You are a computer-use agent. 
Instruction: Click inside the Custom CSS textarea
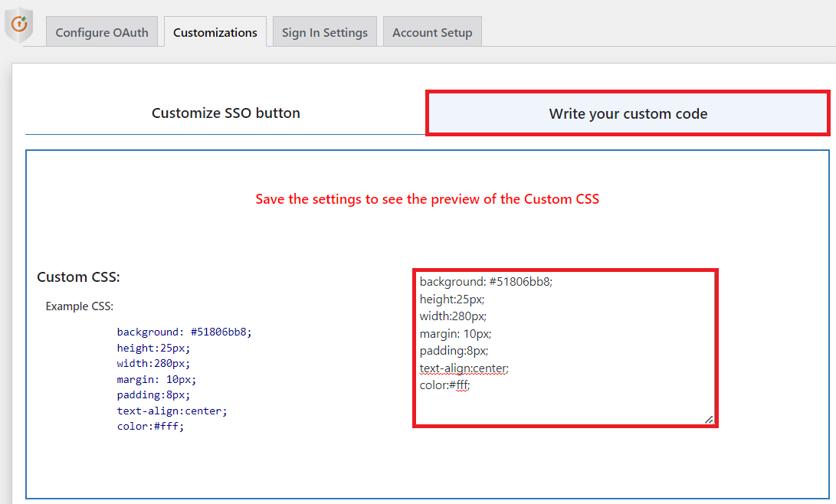coord(566,349)
